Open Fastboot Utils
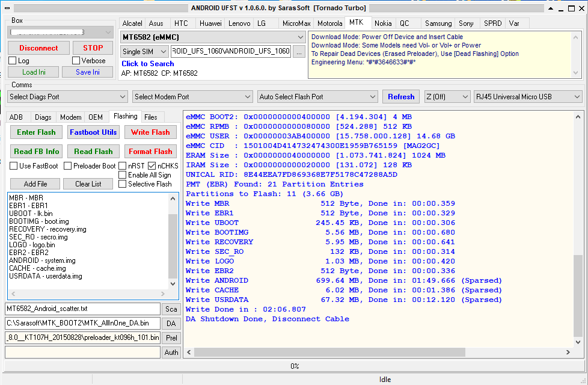The image size is (588, 385). pos(93,132)
